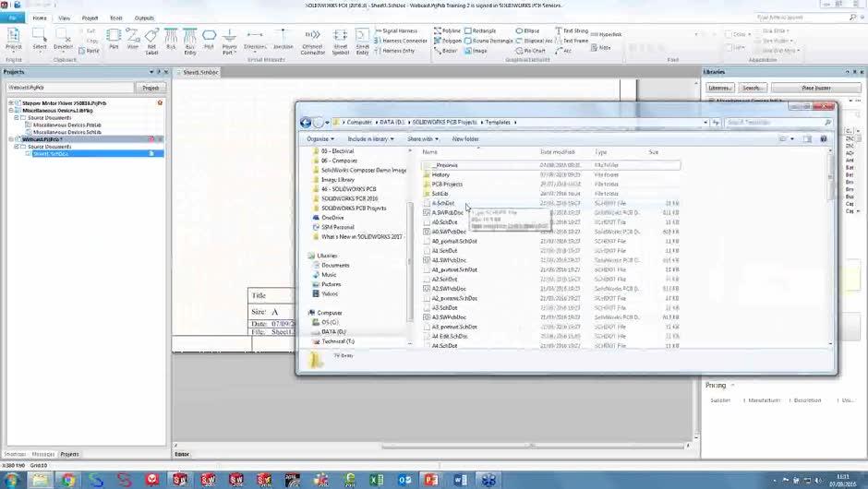Select the Junction tool
This screenshot has width=868, height=489.
283,40
